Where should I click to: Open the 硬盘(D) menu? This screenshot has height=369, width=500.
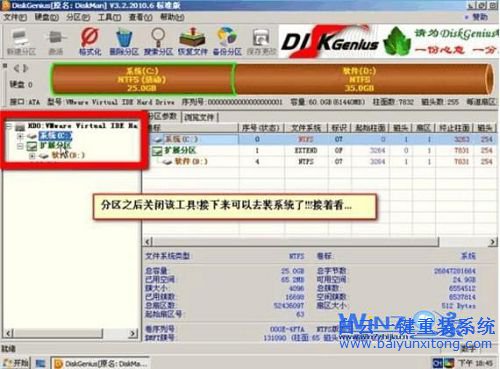point(46,17)
